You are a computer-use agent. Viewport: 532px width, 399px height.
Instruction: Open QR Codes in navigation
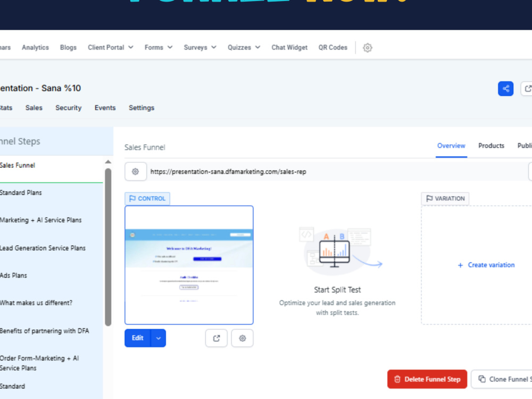coord(333,47)
